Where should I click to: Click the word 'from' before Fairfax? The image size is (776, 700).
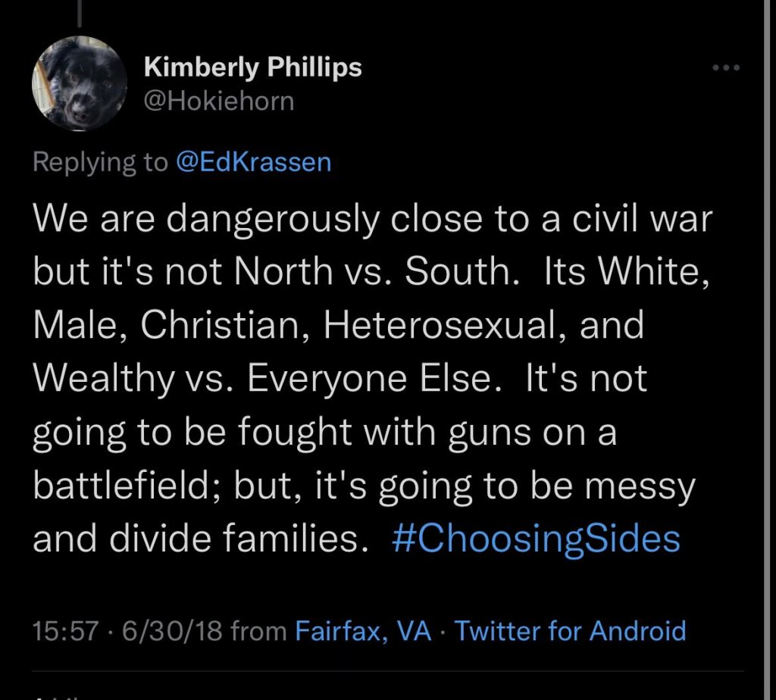click(x=258, y=631)
